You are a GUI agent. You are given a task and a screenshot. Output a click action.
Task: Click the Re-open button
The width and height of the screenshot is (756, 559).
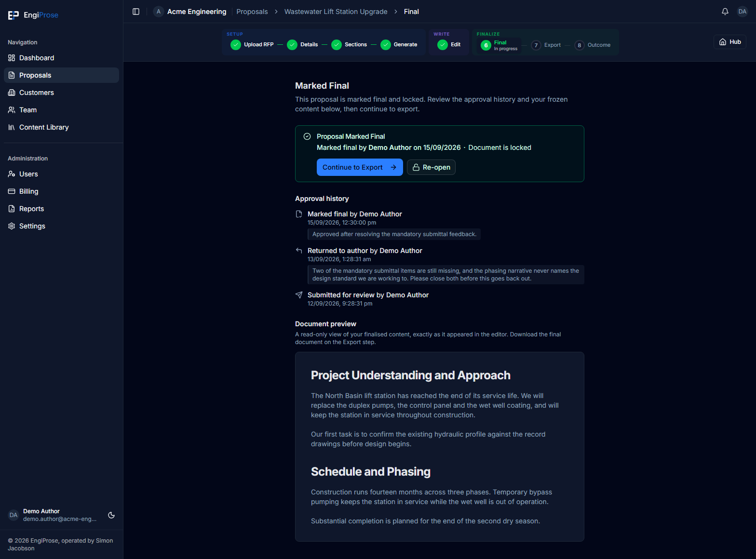pos(431,167)
